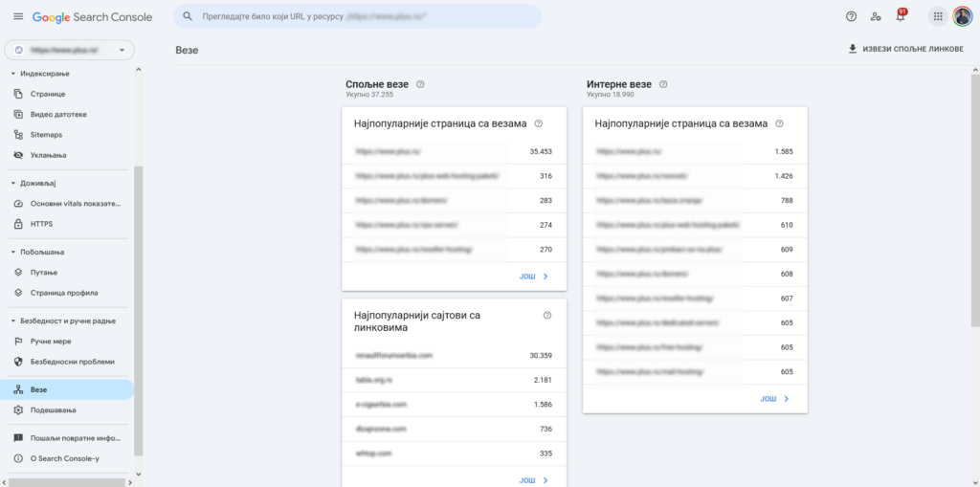The width and height of the screenshot is (980, 487).
Task: Click the page vertical scrollbar
Action: tap(974, 239)
